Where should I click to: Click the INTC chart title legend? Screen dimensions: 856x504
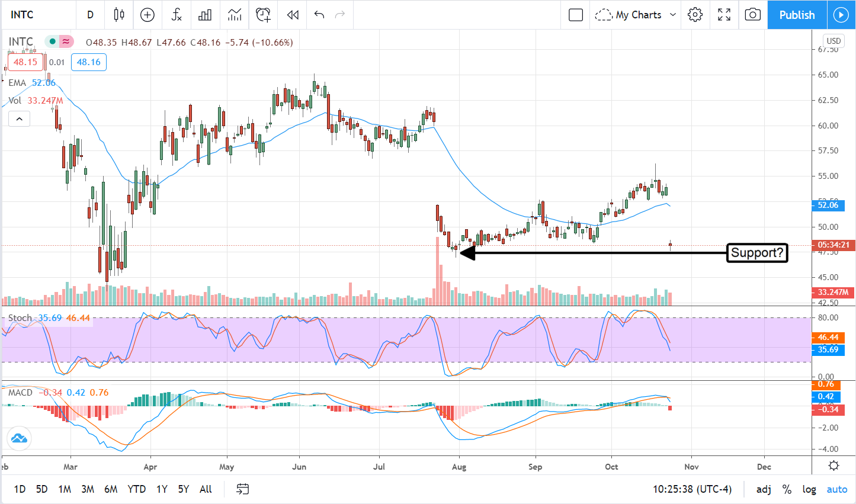(x=21, y=41)
